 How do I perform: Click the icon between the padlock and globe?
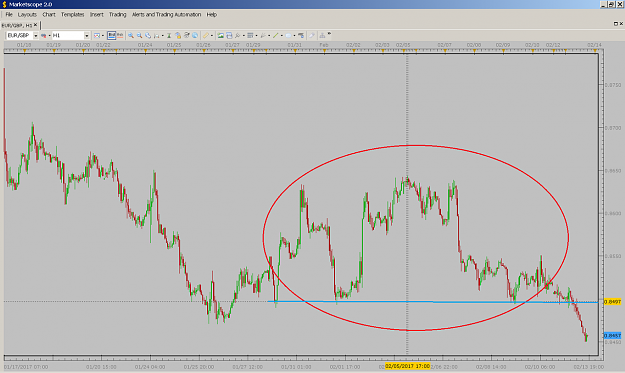pos(186,35)
